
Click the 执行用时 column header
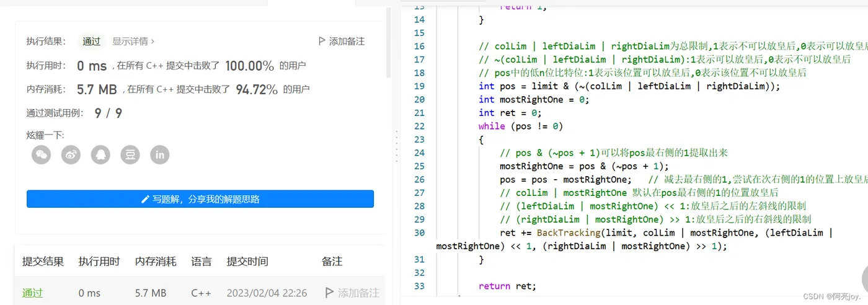(x=99, y=262)
